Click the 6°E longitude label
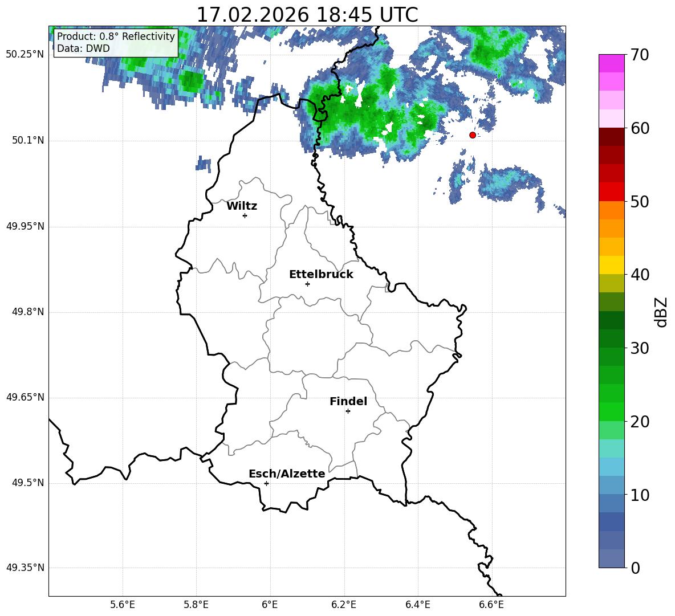 click(x=270, y=605)
